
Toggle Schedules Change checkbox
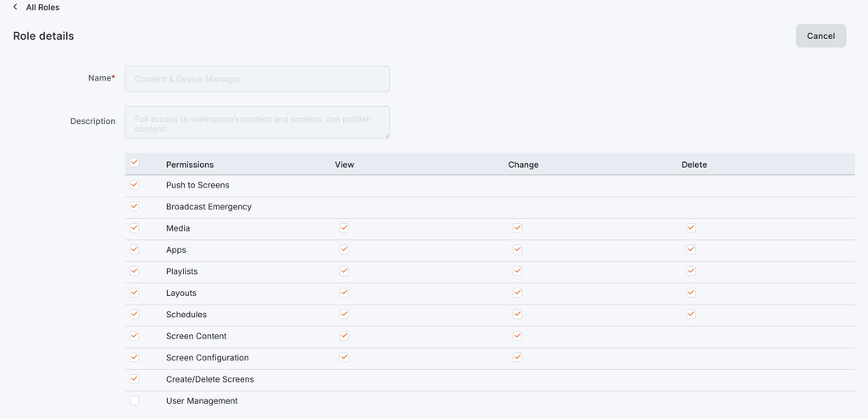coord(518,314)
